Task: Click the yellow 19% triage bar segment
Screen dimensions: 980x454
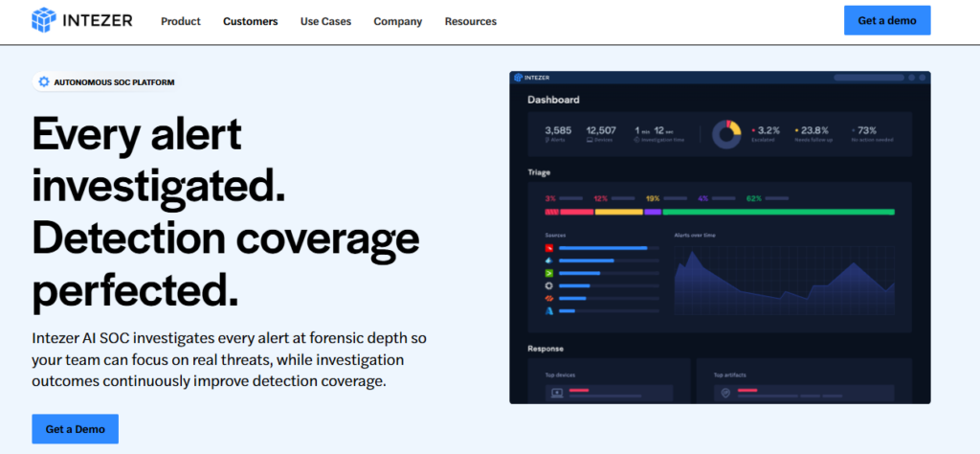Action: pyautogui.click(x=619, y=212)
